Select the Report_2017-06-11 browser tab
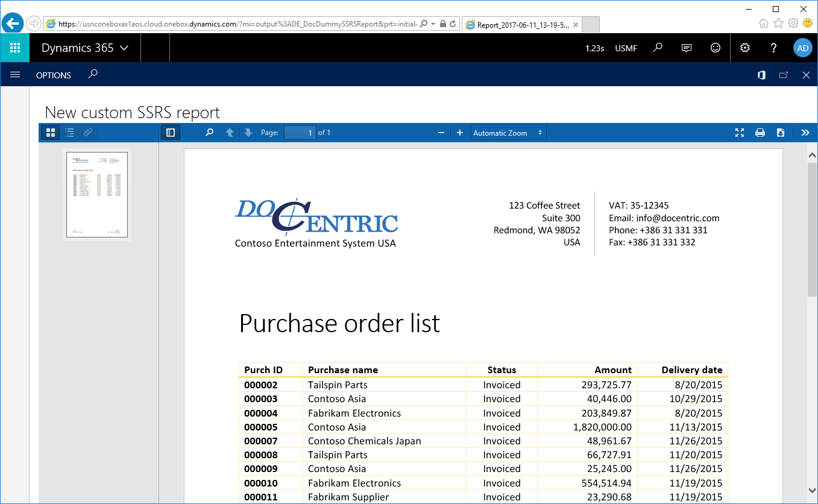818x504 pixels. [x=522, y=25]
